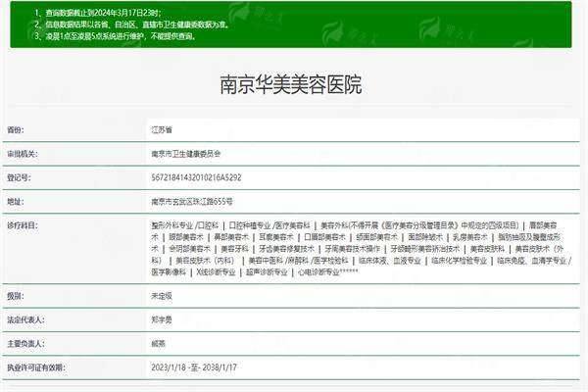Select the 主要负责人 label

pyautogui.click(x=25, y=344)
